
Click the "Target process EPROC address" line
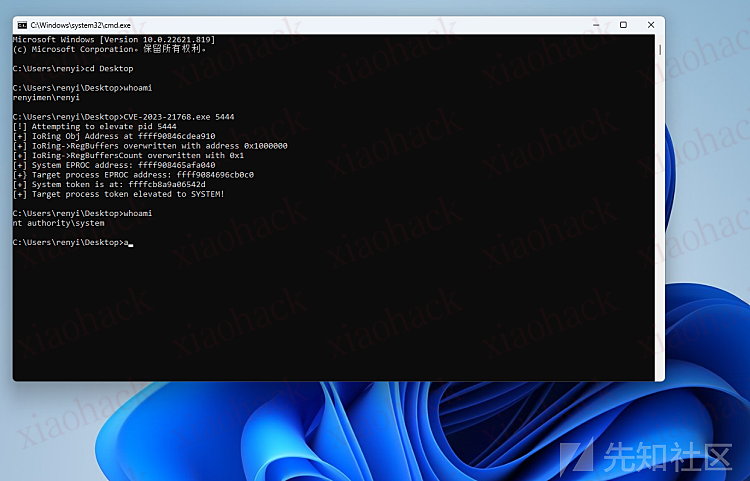click(x=133, y=175)
